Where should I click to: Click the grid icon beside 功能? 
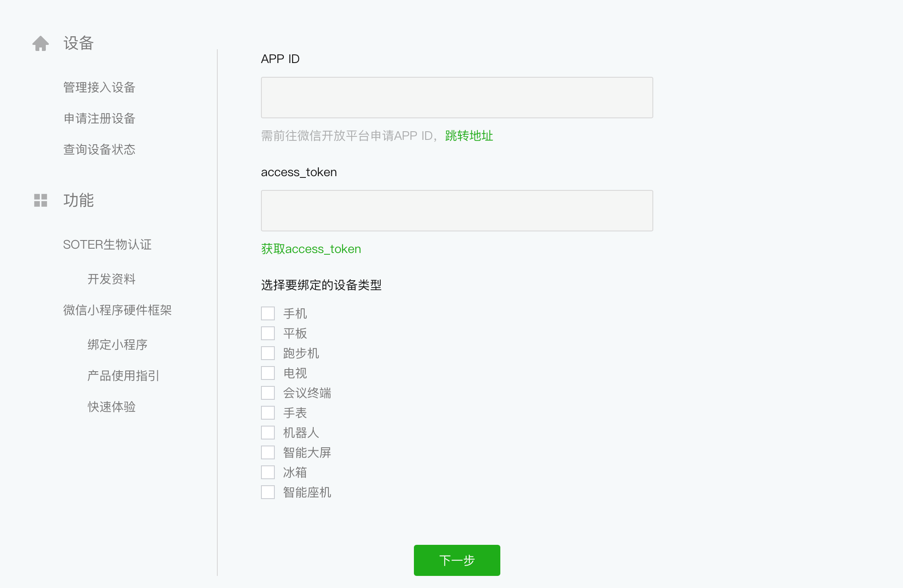(41, 200)
